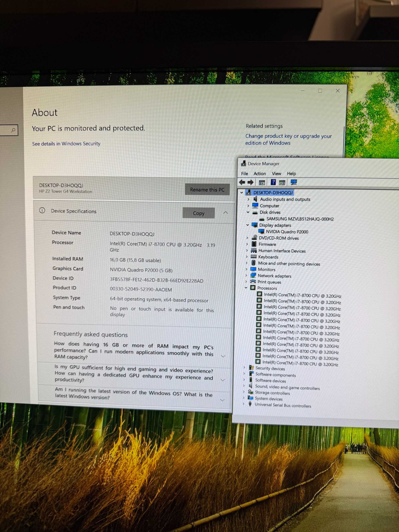Open the View menu in Device Manager
This screenshot has height=532, width=399.
[276, 173]
